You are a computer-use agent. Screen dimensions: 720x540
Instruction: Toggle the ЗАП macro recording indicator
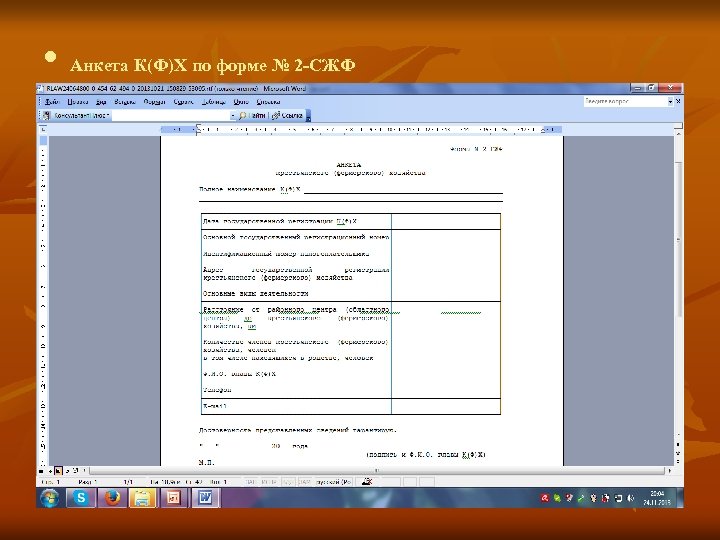(251, 482)
